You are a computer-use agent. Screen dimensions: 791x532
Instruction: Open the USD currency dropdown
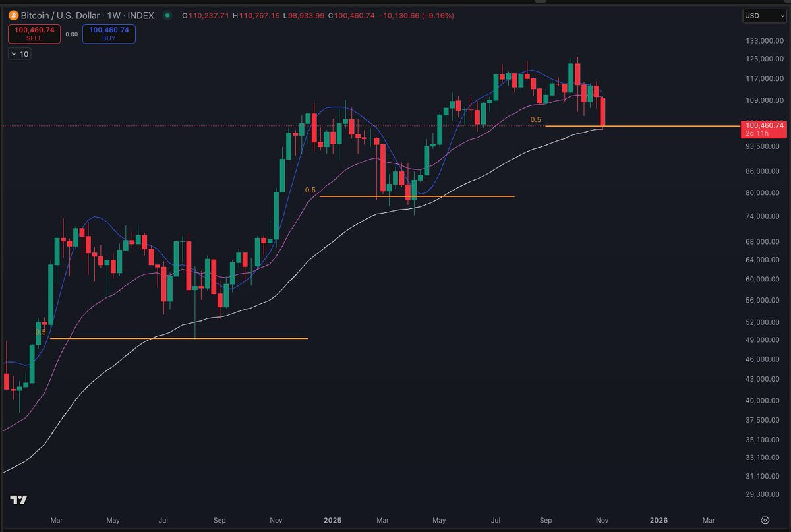click(x=765, y=16)
